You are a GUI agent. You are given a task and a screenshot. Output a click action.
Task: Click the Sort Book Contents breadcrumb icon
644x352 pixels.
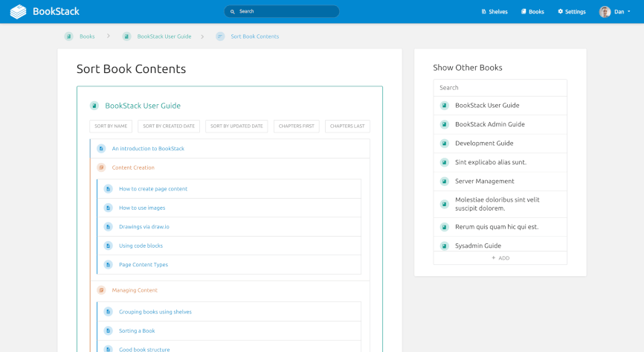click(220, 36)
